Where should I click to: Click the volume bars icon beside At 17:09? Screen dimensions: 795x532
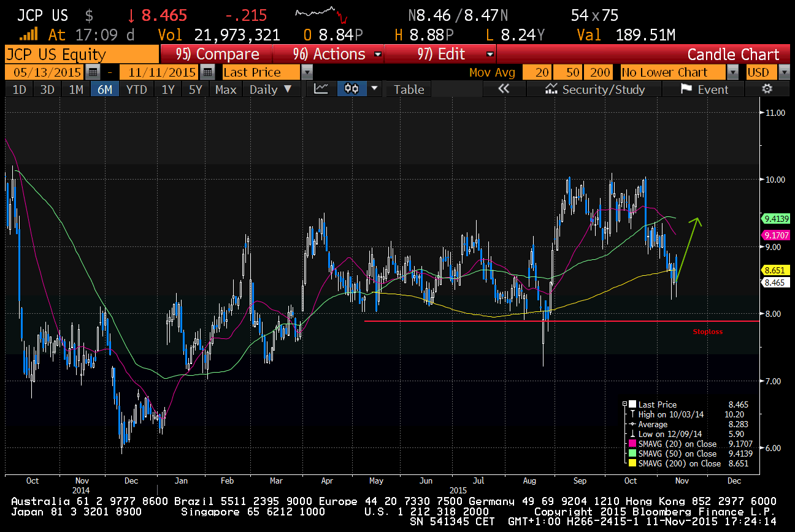(x=28, y=34)
